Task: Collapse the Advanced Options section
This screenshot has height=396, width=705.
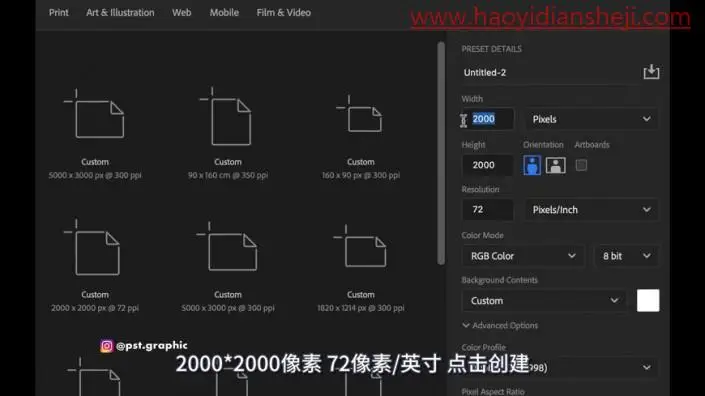Action: click(x=500, y=325)
